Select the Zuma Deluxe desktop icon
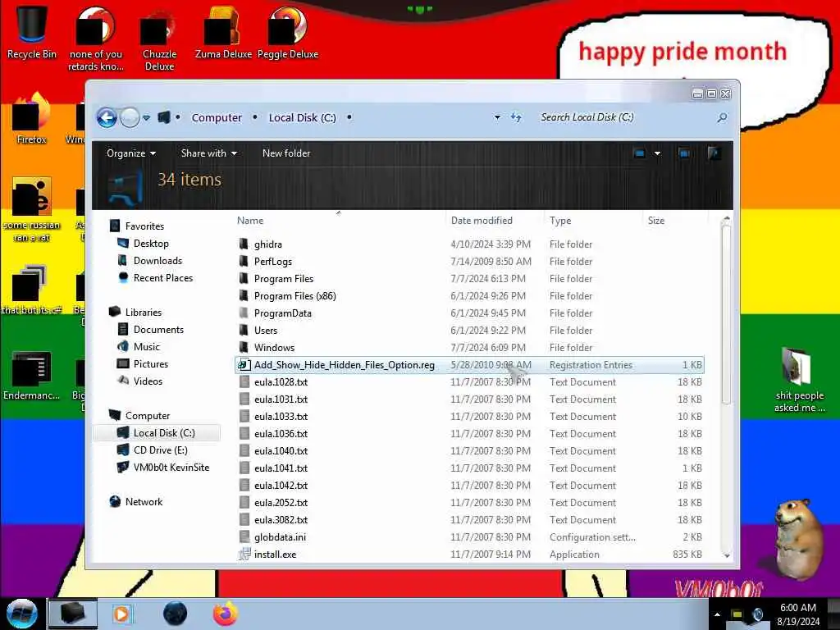The height and width of the screenshot is (630, 840). click(x=223, y=34)
